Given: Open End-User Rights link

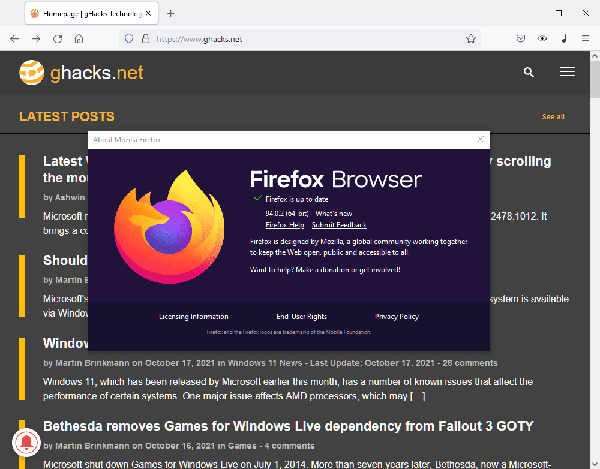Looking at the screenshot, I should pyautogui.click(x=302, y=317).
